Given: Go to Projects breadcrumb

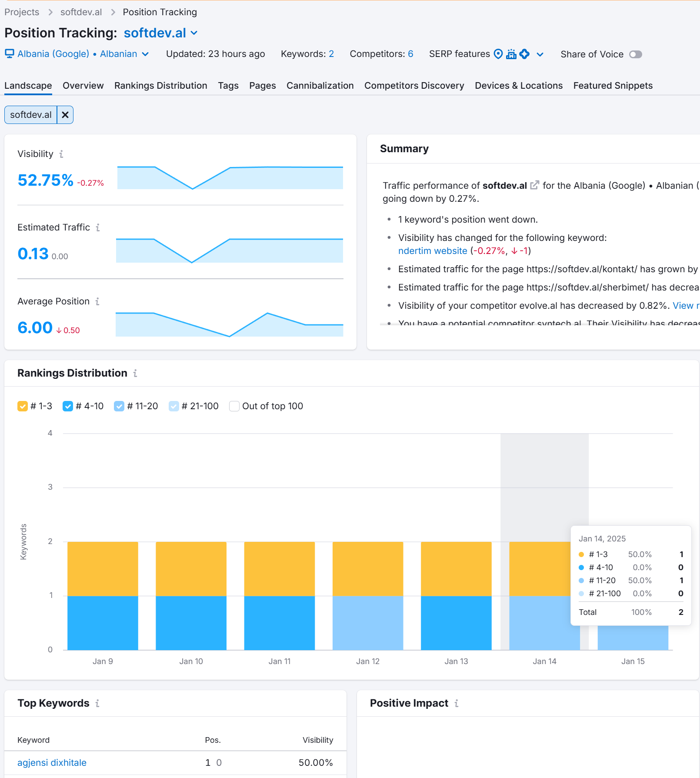Looking at the screenshot, I should click(x=22, y=12).
